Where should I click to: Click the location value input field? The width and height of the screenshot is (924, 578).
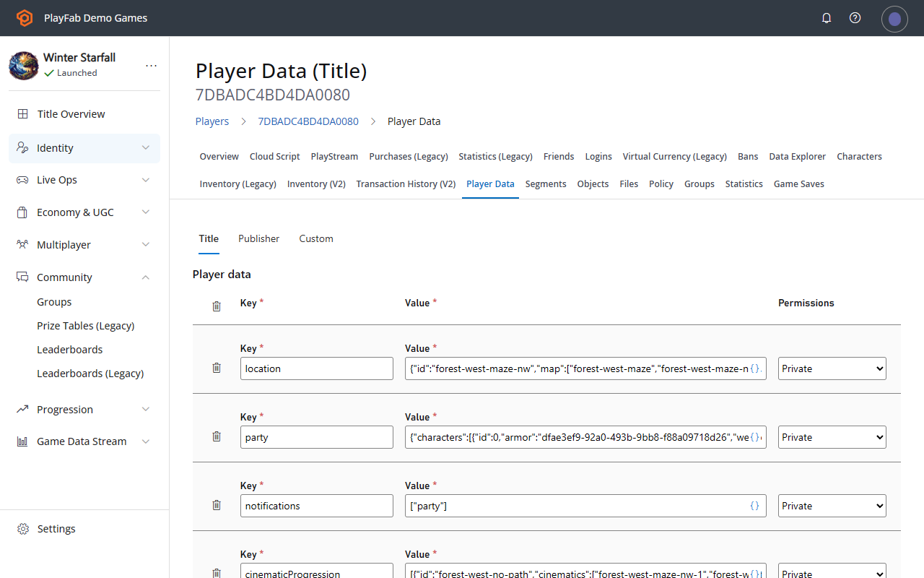pyautogui.click(x=585, y=368)
